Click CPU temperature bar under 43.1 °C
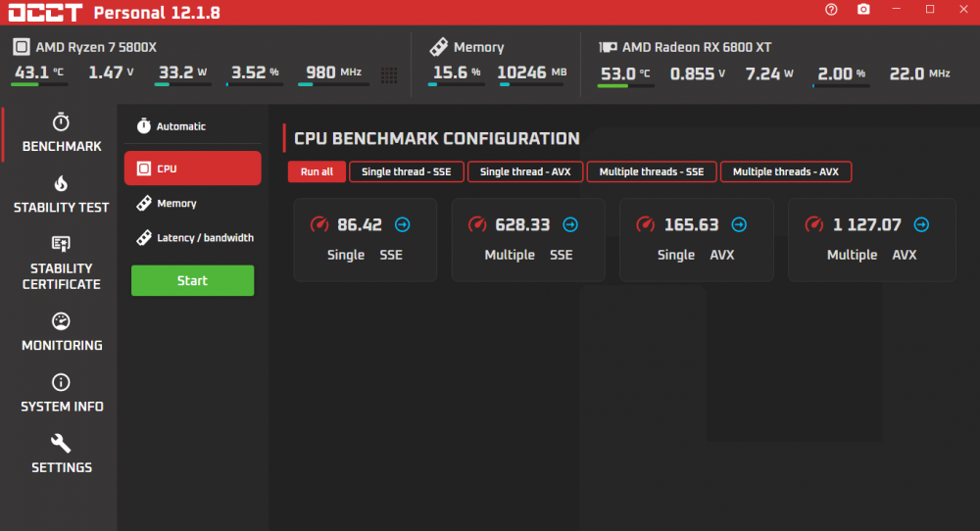The width and height of the screenshot is (980, 531). pos(39,84)
